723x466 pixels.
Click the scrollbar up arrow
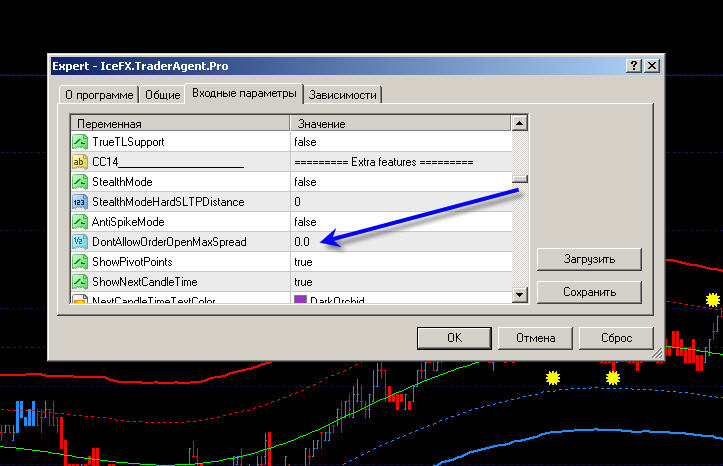click(520, 123)
